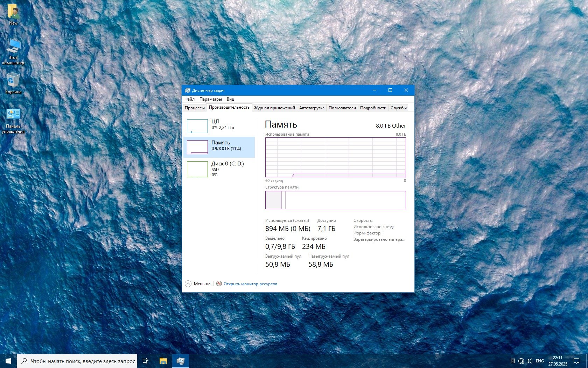Viewport: 588px width, 368px height.
Task: Open the 'Файл' menu
Action: tap(189, 99)
